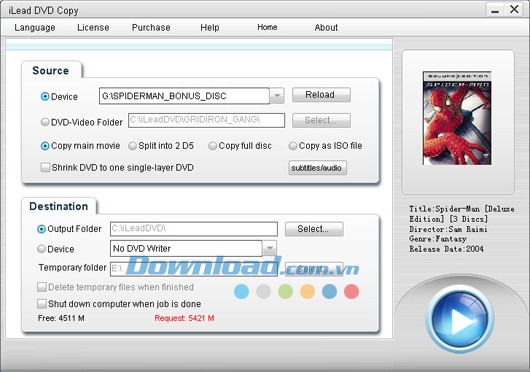Screen dimensions: 530x372
Task: Pick the dark blue color theme circle
Action: click(x=329, y=291)
